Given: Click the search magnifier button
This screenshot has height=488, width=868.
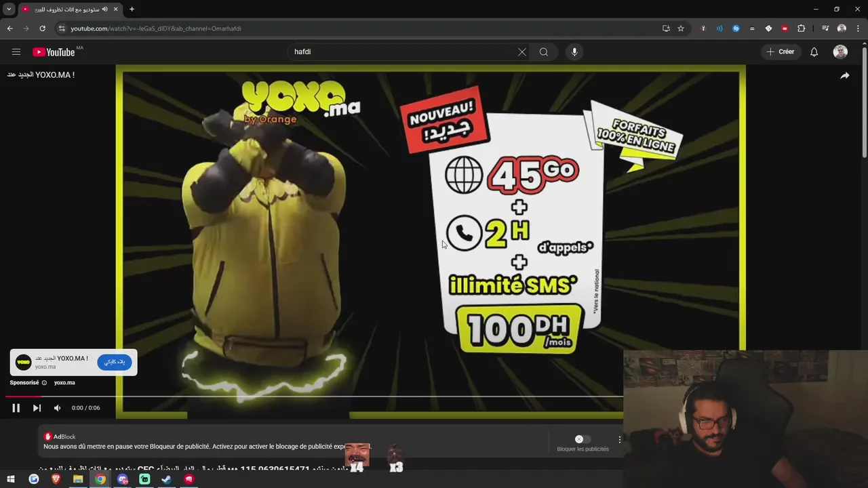Looking at the screenshot, I should pos(544,52).
